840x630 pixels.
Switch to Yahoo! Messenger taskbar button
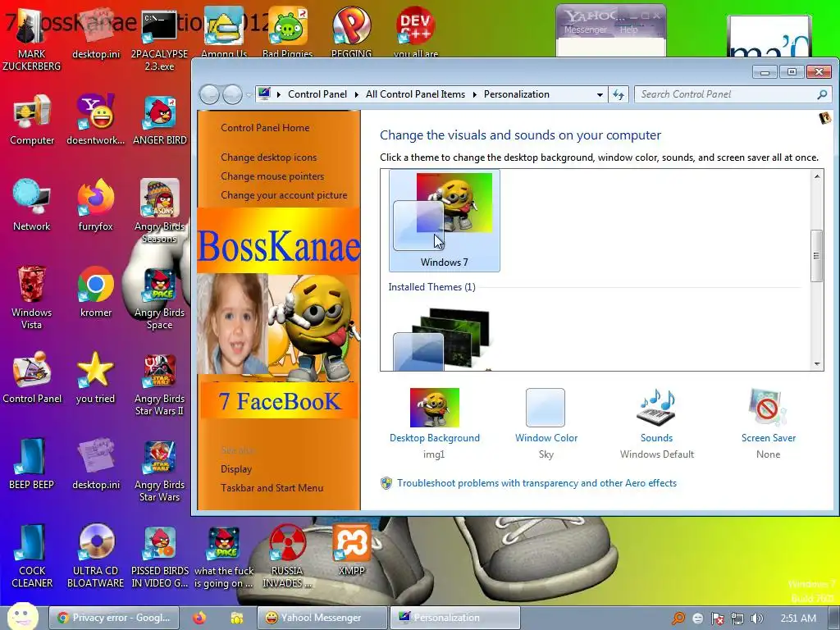(322, 618)
